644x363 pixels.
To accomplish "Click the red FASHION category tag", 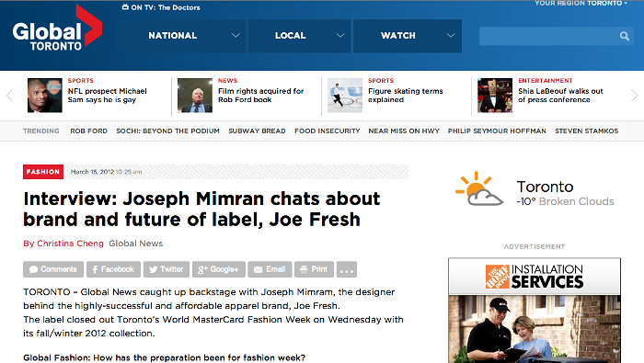I will pos(43,172).
